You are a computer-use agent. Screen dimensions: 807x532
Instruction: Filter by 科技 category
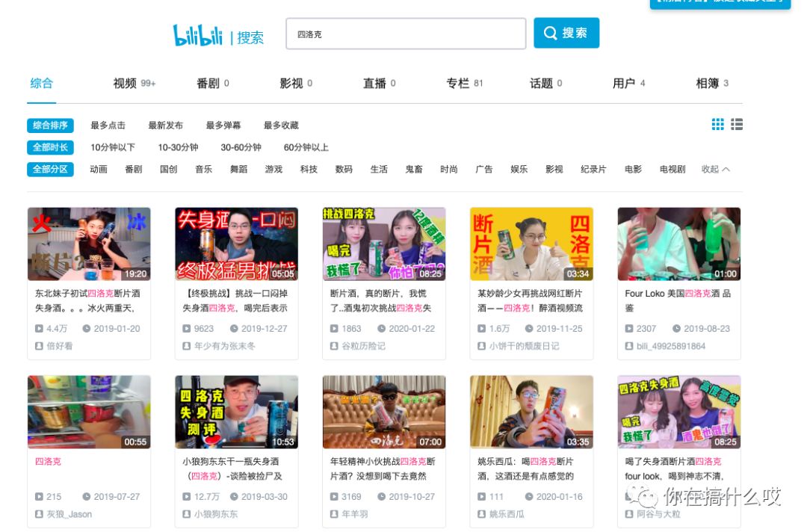309,170
